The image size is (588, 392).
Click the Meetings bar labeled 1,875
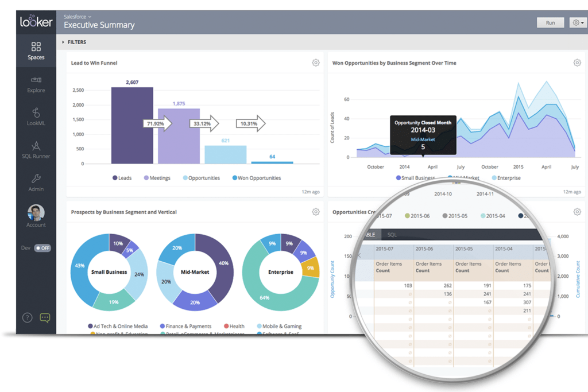[x=179, y=136]
